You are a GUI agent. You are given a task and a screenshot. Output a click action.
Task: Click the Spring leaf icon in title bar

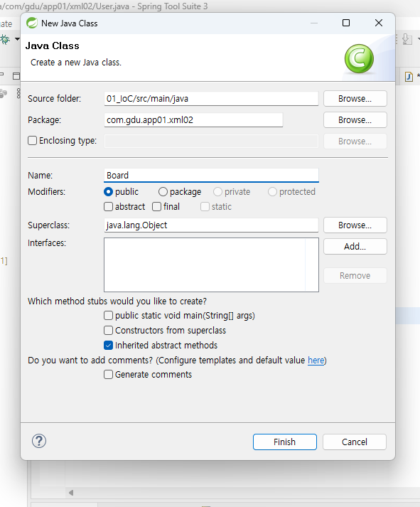click(x=32, y=23)
